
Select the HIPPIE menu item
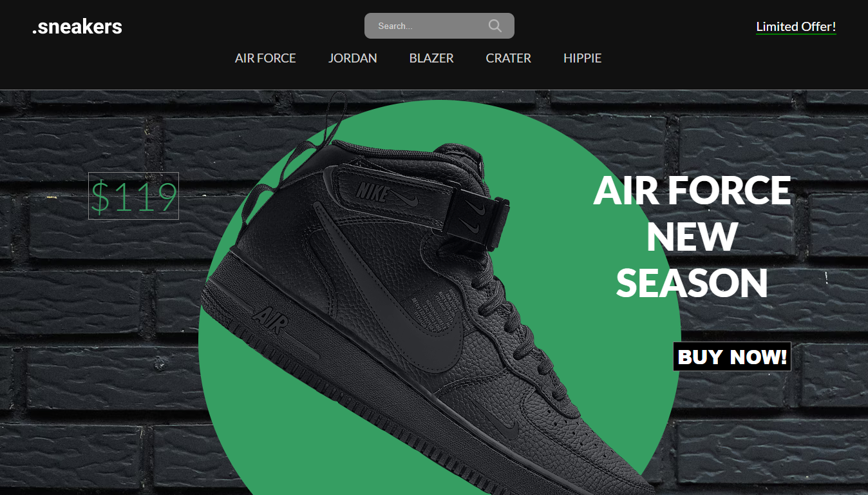[583, 58]
